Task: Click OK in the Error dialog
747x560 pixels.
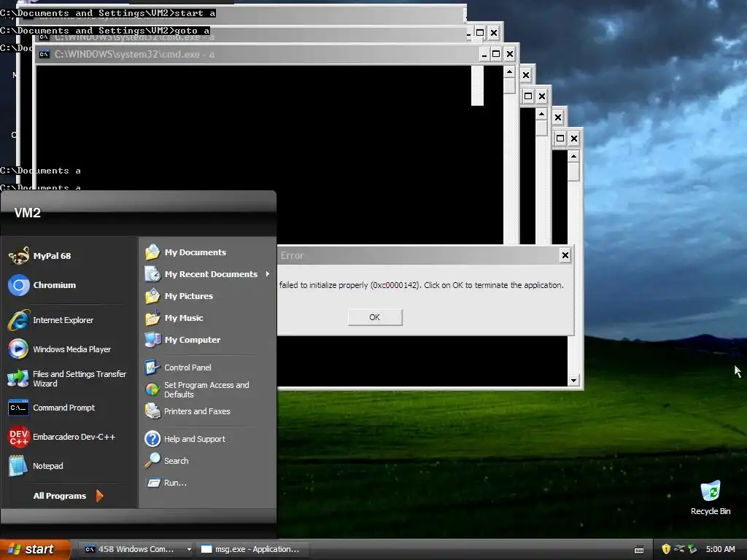Action: 375,317
